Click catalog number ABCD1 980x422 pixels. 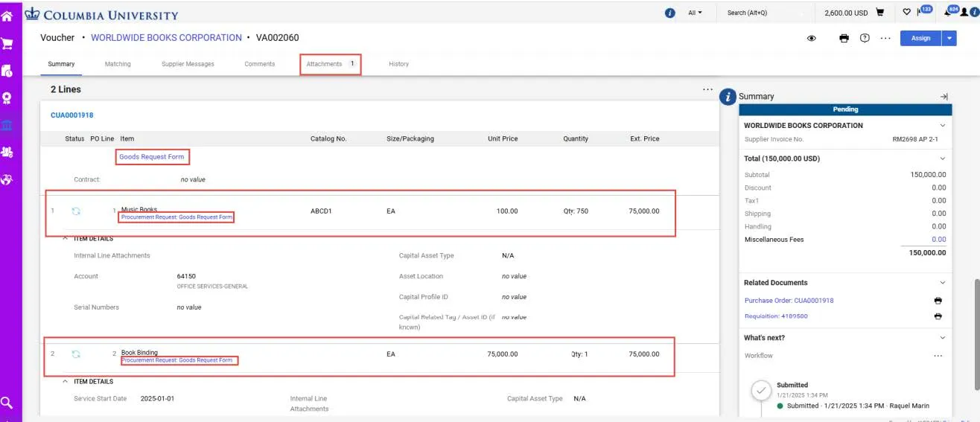click(321, 211)
